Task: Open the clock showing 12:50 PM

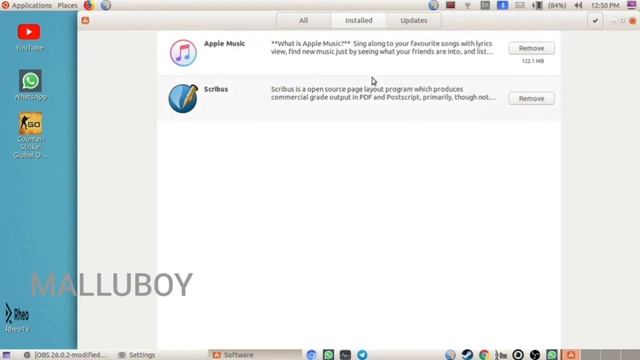Action: tap(605, 5)
